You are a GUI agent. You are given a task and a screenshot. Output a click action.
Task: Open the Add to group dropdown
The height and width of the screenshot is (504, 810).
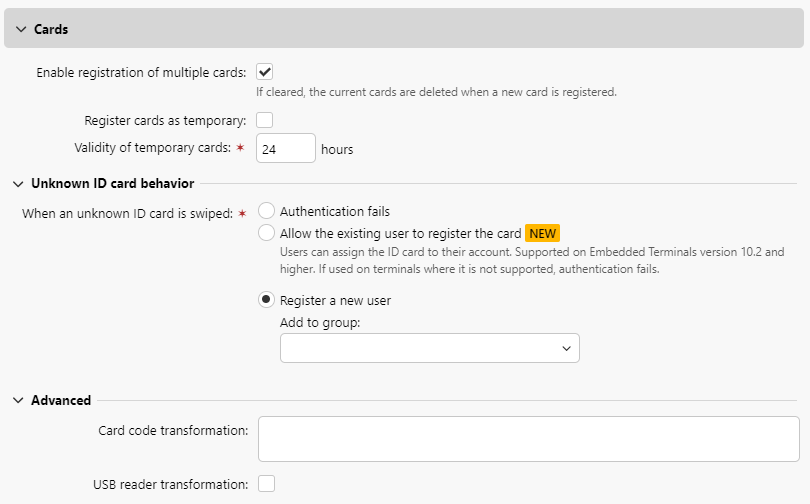coord(420,348)
